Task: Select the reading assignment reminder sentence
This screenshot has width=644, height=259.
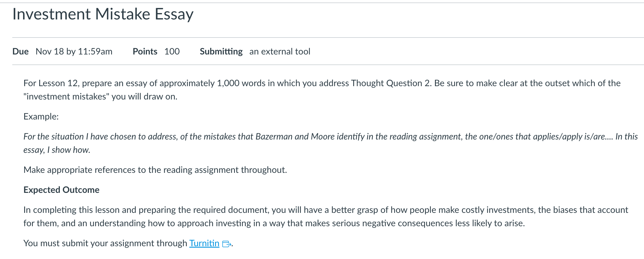Action: 155,170
